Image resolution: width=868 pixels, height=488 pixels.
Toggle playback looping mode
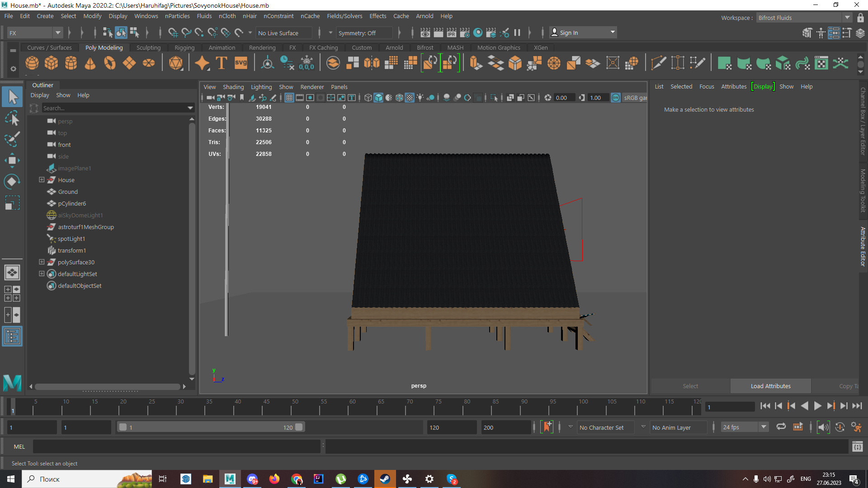click(x=781, y=427)
